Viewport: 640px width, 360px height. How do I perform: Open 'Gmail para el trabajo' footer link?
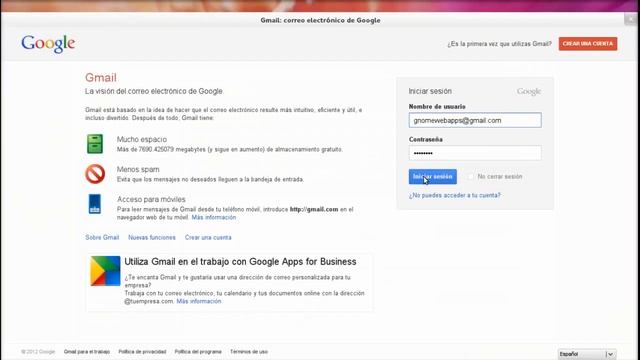click(x=87, y=352)
